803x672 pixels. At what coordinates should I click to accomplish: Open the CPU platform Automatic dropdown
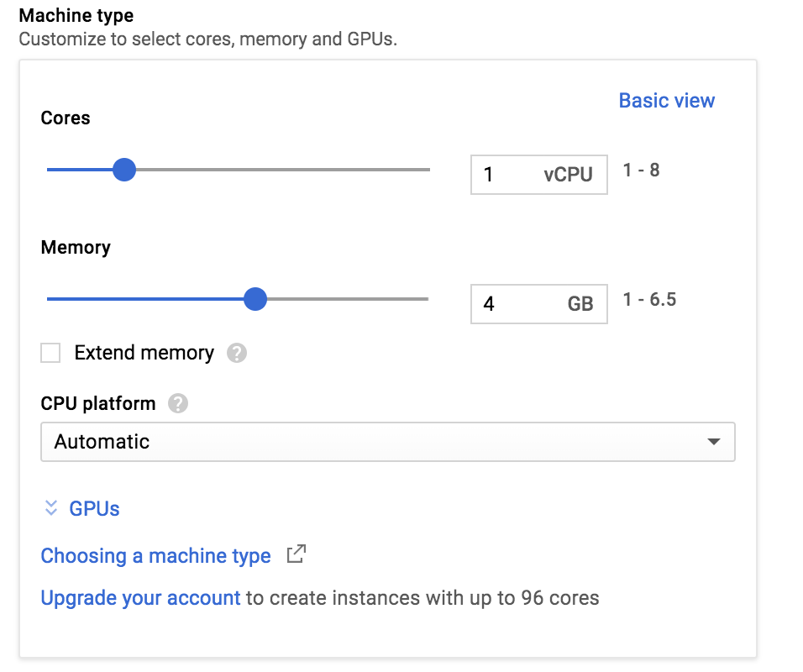point(386,442)
